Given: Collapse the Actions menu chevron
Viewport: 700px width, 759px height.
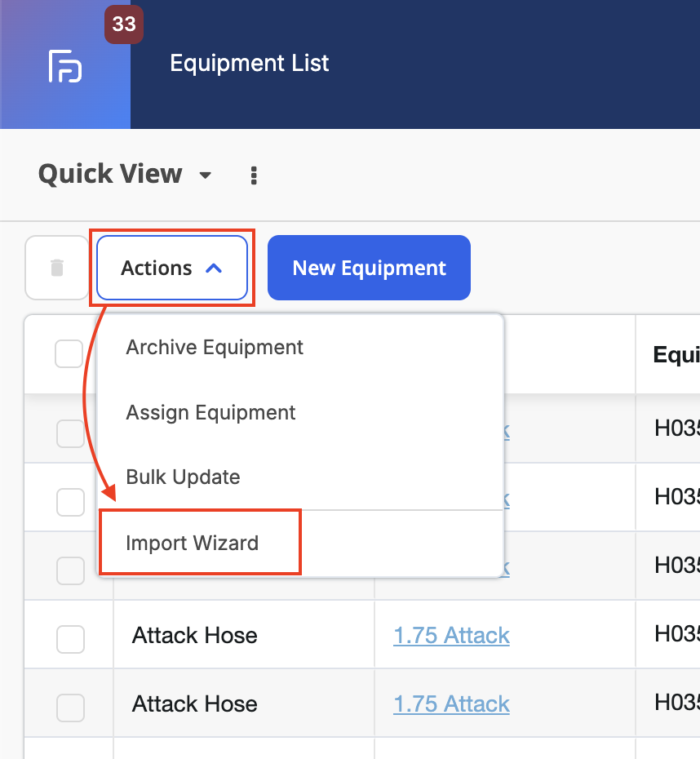Looking at the screenshot, I should point(214,269).
